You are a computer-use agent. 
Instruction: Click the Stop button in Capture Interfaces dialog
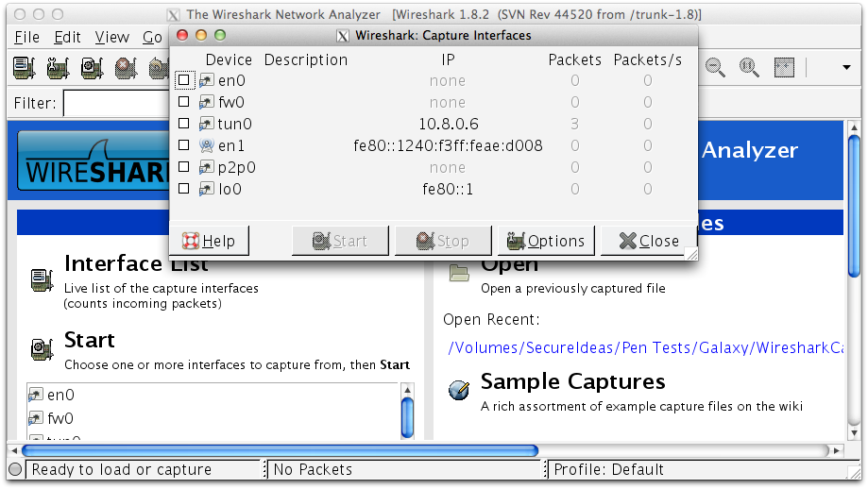coord(443,241)
